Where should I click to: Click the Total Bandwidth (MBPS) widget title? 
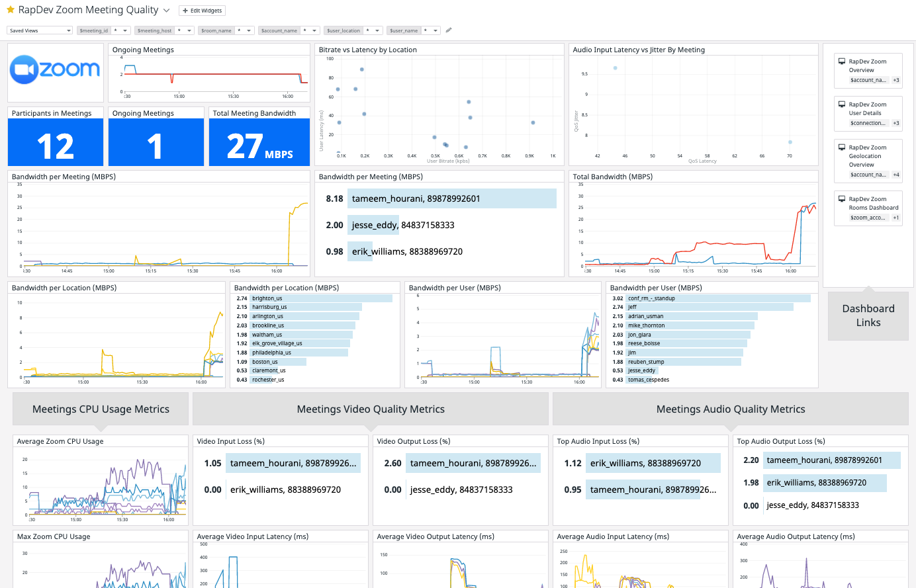pos(613,177)
